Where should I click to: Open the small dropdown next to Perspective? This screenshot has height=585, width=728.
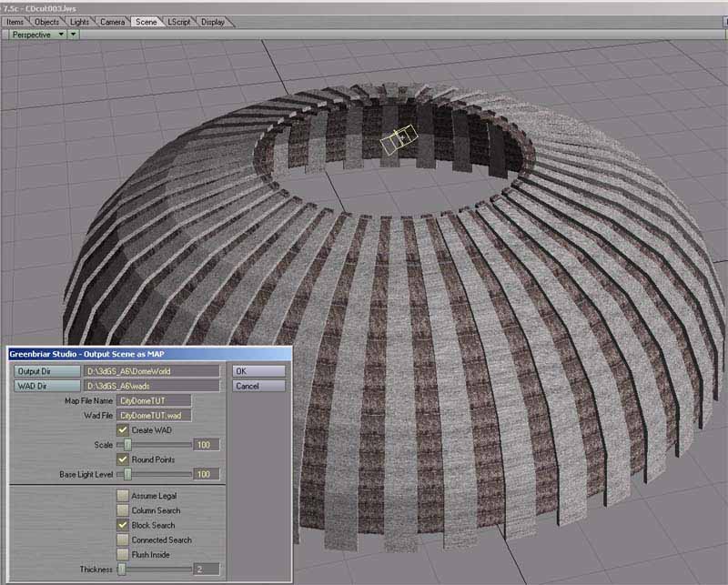click(74, 34)
